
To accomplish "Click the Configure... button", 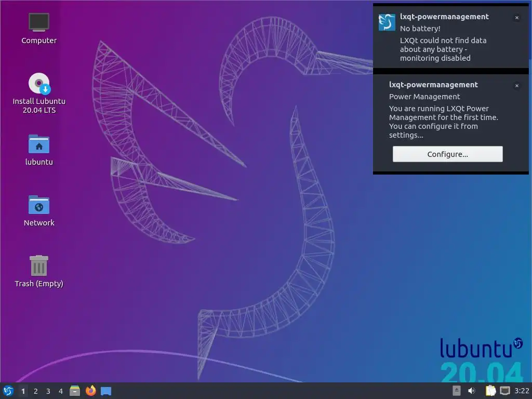I will [x=447, y=154].
